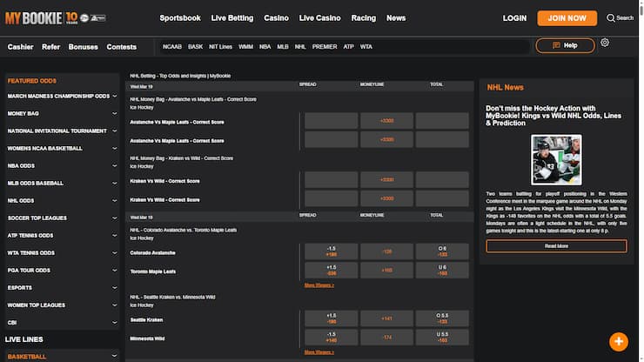
Task: Expand WTA Tennis Odds section
Action: (x=62, y=253)
